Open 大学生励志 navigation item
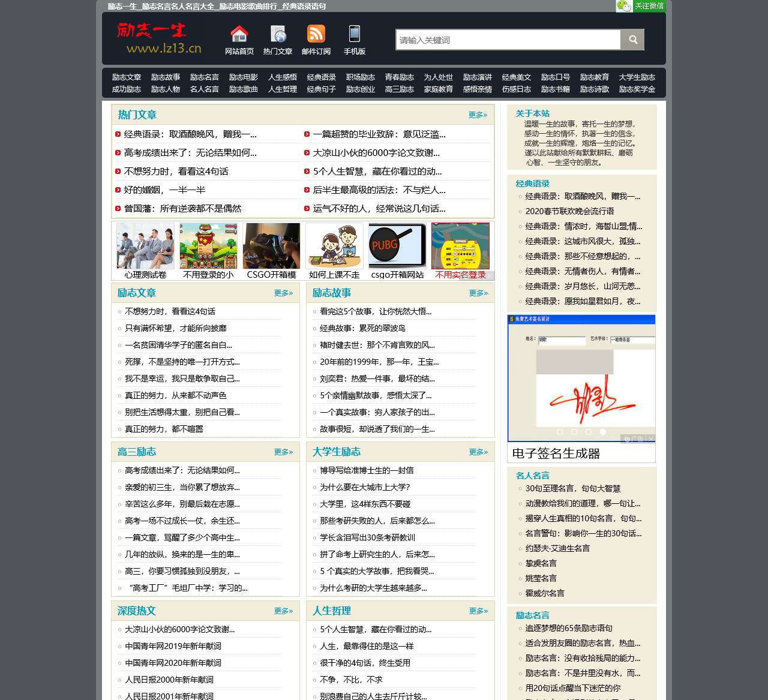 click(x=637, y=77)
